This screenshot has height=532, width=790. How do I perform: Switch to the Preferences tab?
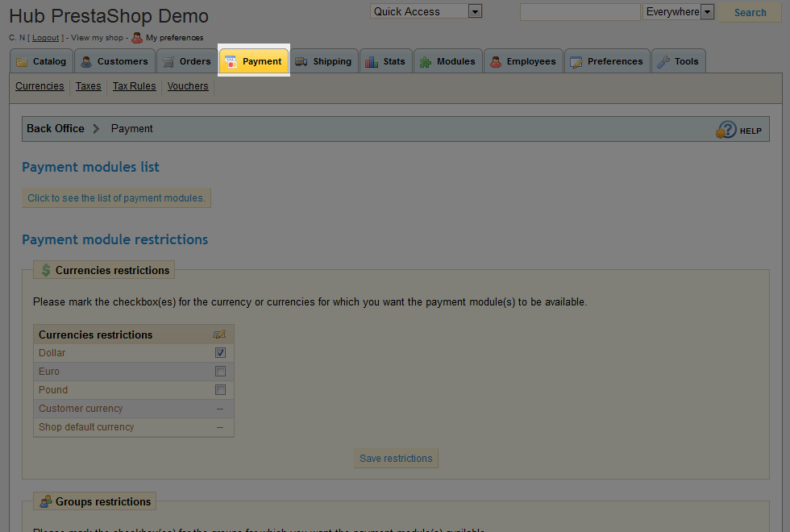tap(607, 61)
